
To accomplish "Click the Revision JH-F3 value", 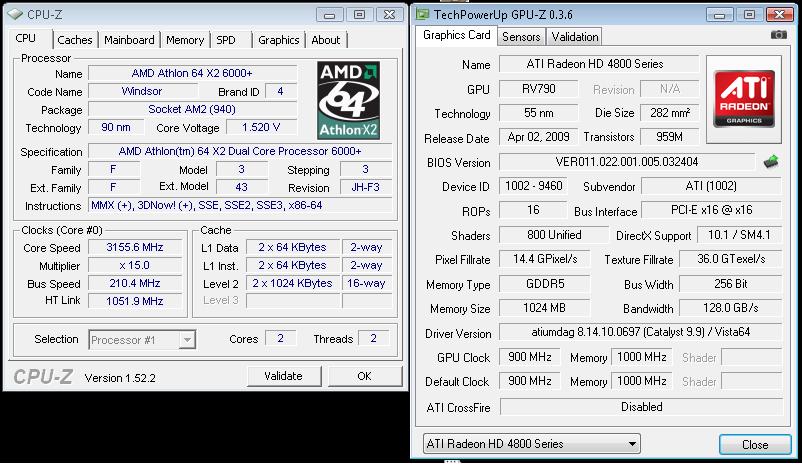I will [366, 188].
